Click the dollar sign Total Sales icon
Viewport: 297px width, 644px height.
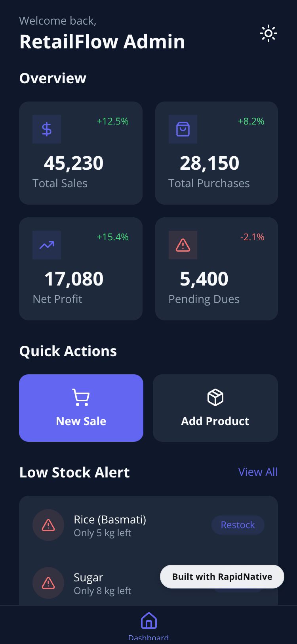(47, 129)
